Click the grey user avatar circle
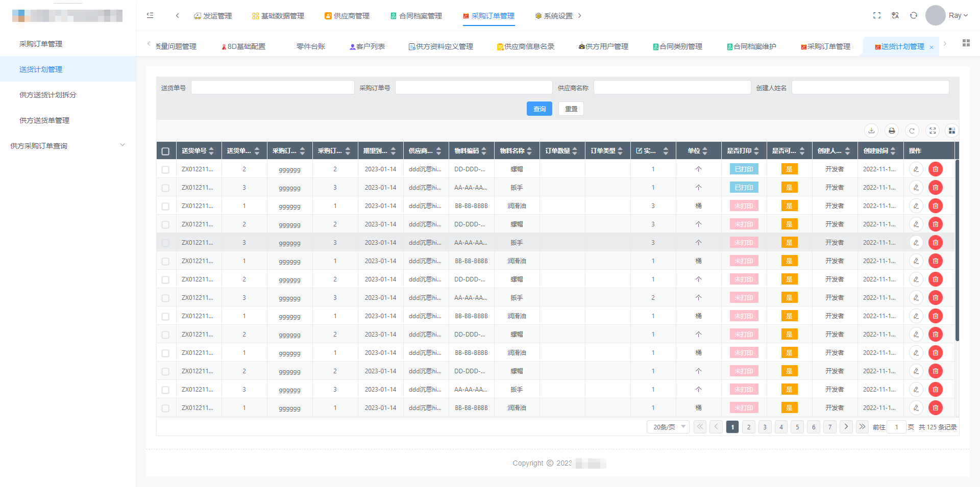This screenshot has width=980, height=487. [x=936, y=15]
